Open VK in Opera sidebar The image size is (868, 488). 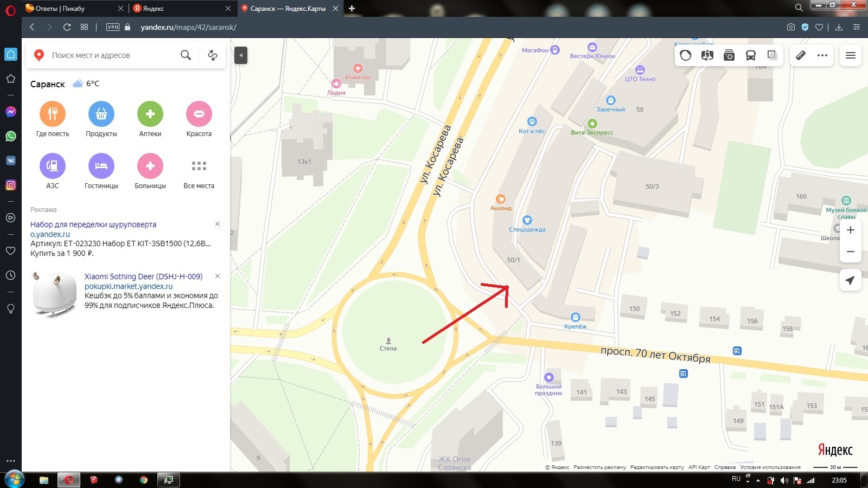click(10, 160)
